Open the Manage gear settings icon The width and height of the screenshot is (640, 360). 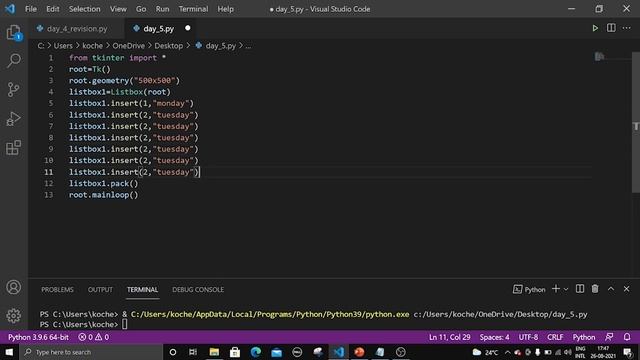(13, 316)
